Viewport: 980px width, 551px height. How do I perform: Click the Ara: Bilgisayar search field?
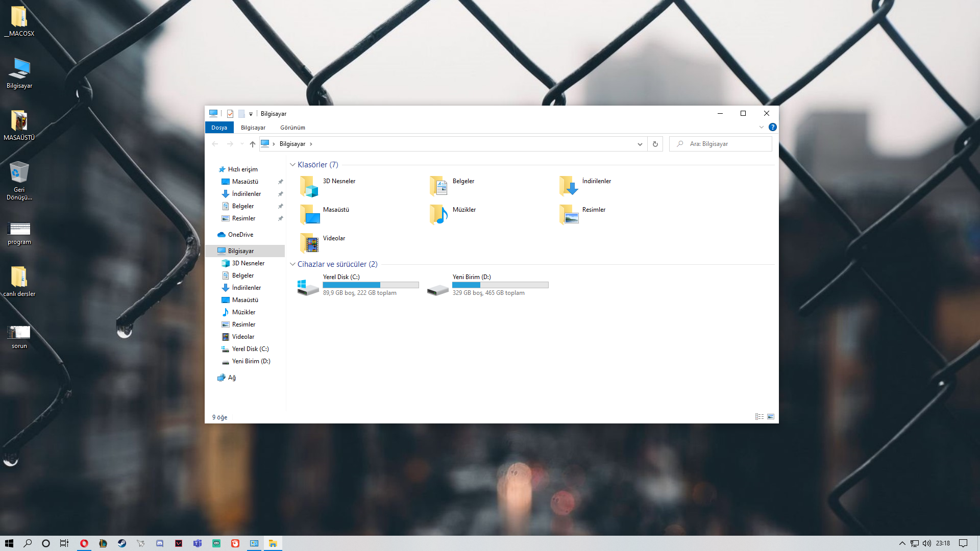(x=721, y=144)
